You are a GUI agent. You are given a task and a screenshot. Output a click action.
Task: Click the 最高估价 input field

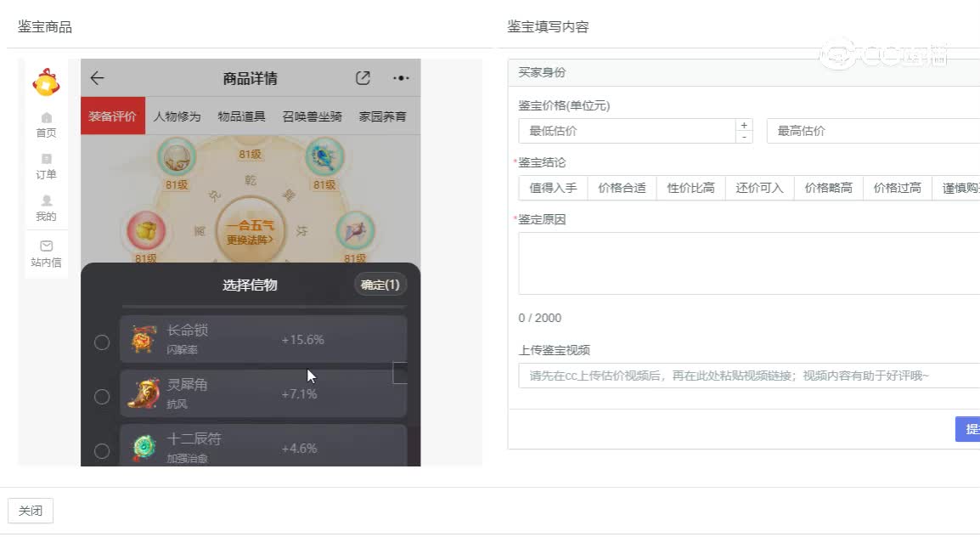[x=873, y=131]
